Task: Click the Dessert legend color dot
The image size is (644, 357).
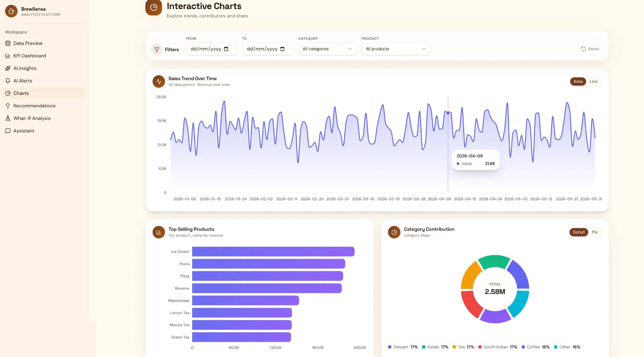Action: 389,347
